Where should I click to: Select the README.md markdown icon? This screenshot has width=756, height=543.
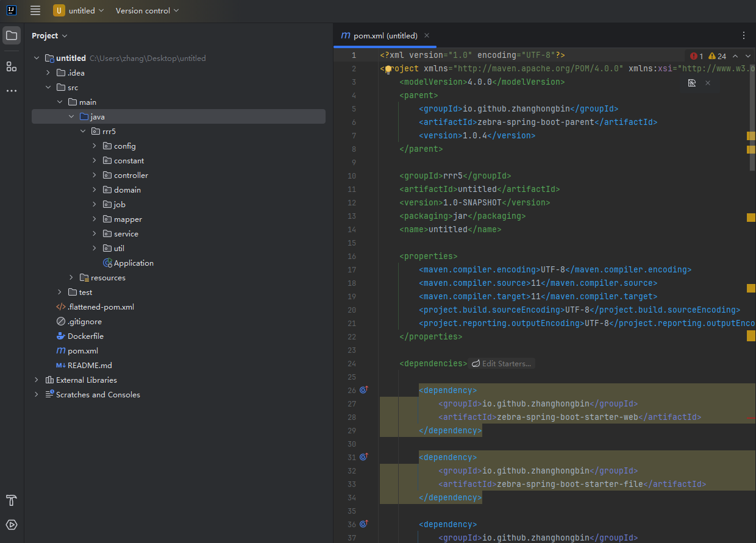click(61, 366)
